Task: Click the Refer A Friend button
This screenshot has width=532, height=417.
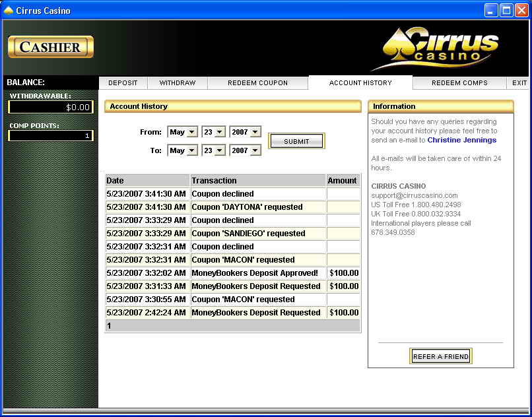Action: [441, 356]
